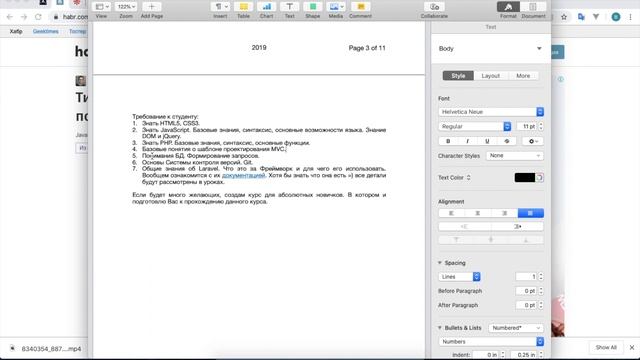Viewport: 640px width, 360px height.
Task: Justify the text alignment
Action: [531, 213]
